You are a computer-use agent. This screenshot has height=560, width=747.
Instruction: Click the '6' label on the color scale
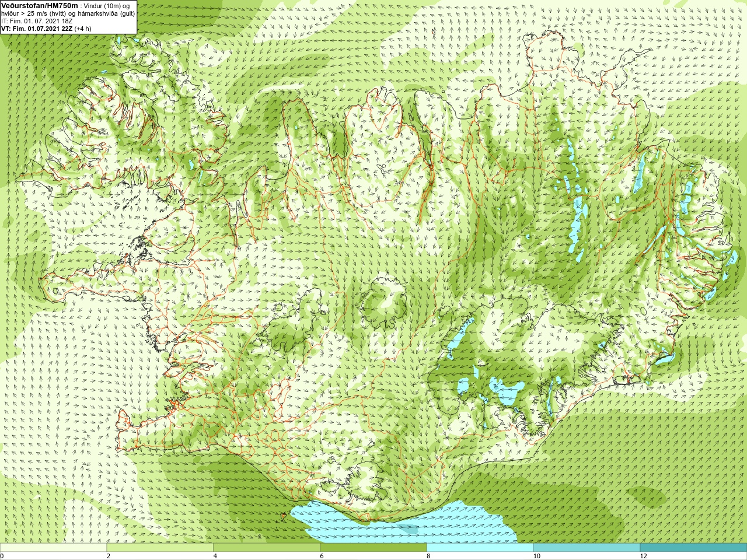coord(322,556)
